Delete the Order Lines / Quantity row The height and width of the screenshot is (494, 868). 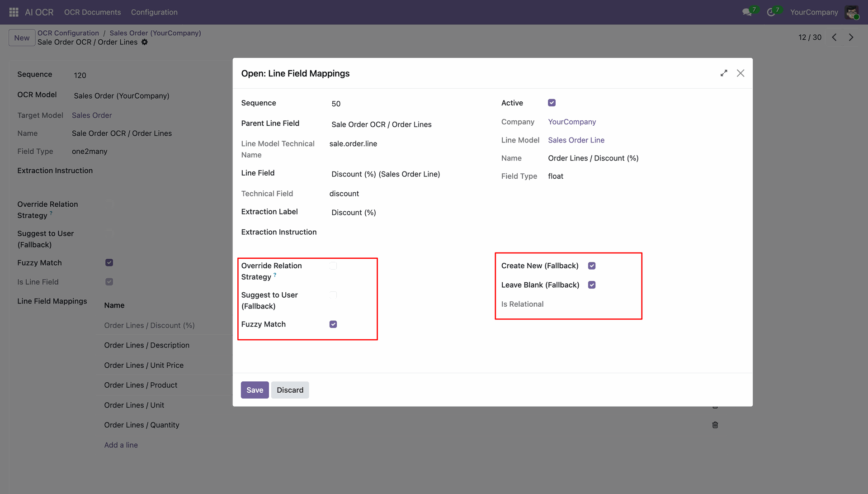[715, 425]
